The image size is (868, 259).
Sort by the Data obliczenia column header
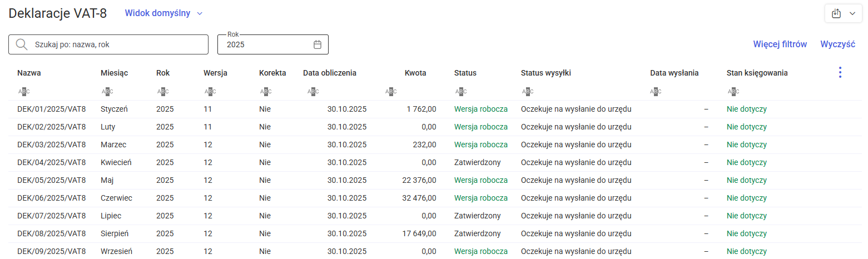(x=329, y=73)
